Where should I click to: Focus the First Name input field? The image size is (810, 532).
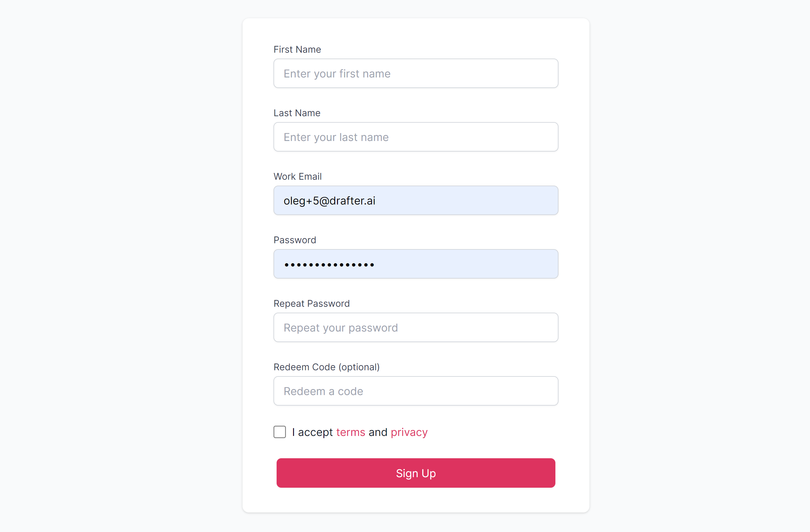pos(416,73)
